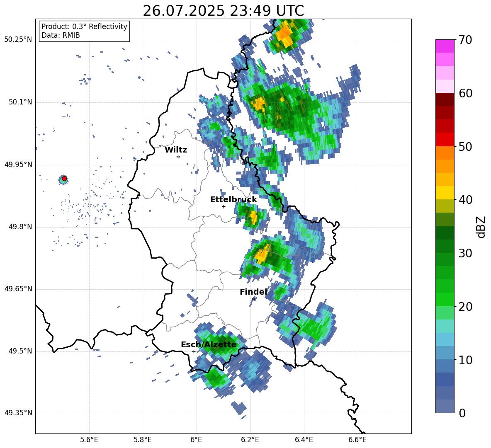Screen dimensions: 491x448
Task: Click the orange colorbar swatch below 50
Action: [445, 153]
